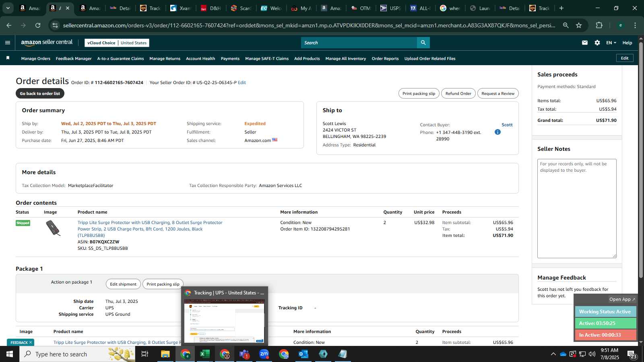The image size is (644, 362).
Task: Open the tab search dropdown arrow
Action: point(8,8)
